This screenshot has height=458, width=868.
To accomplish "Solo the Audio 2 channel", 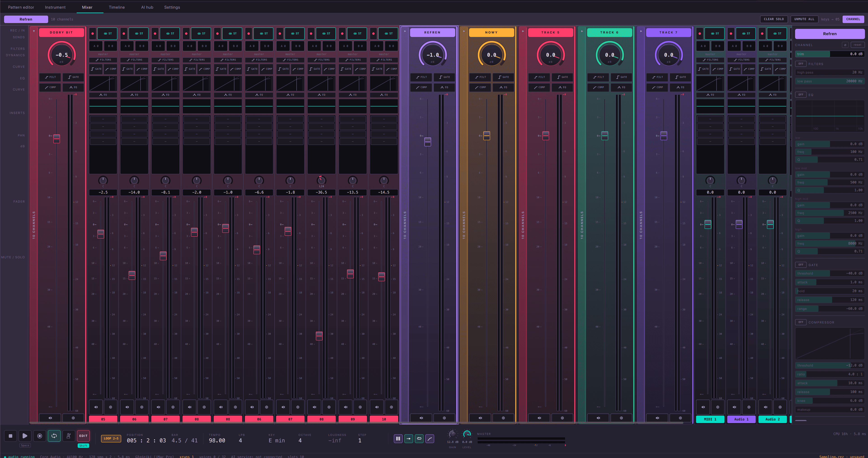I will pos(780,407).
